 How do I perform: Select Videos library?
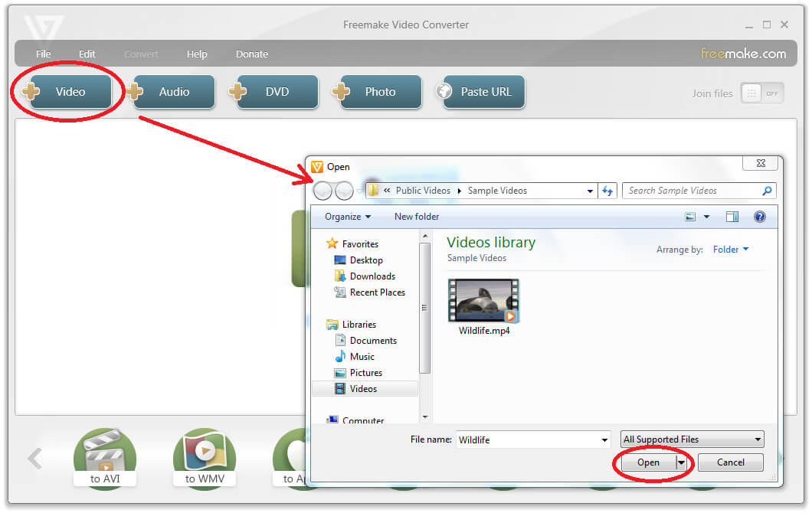click(365, 388)
